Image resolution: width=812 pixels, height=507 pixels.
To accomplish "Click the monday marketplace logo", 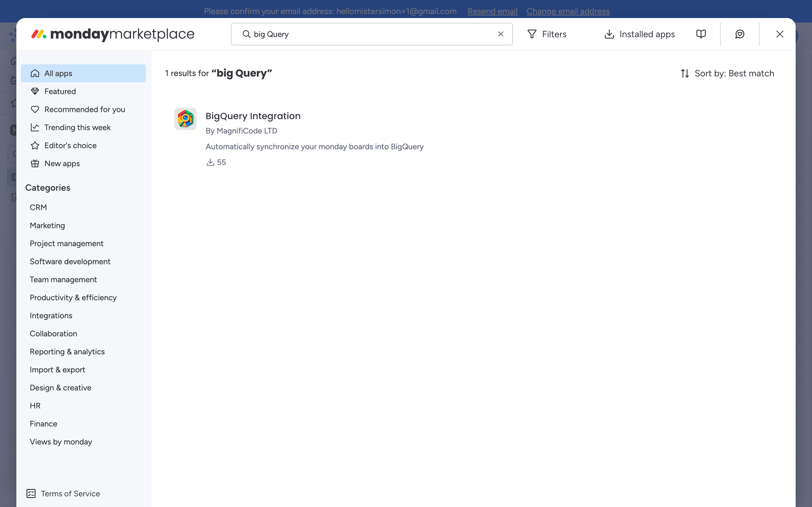I will (x=113, y=34).
